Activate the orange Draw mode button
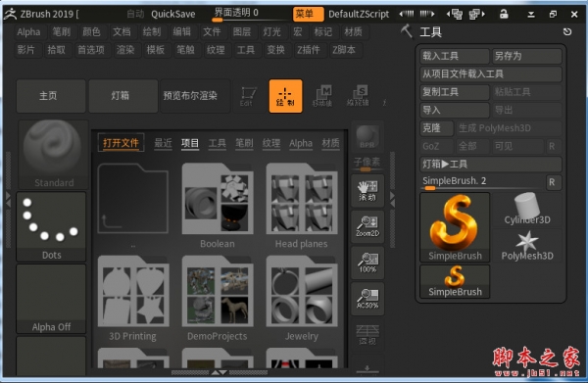588x383 pixels. click(285, 96)
